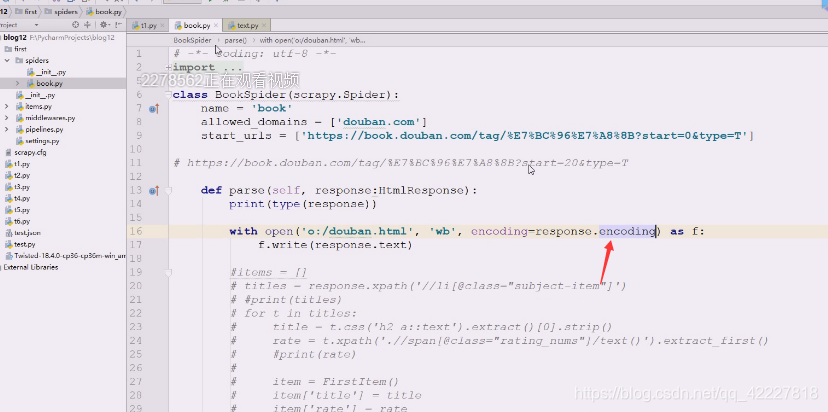Click the scrapy.cfg file icon
This screenshot has width=828, height=412.
[8, 153]
